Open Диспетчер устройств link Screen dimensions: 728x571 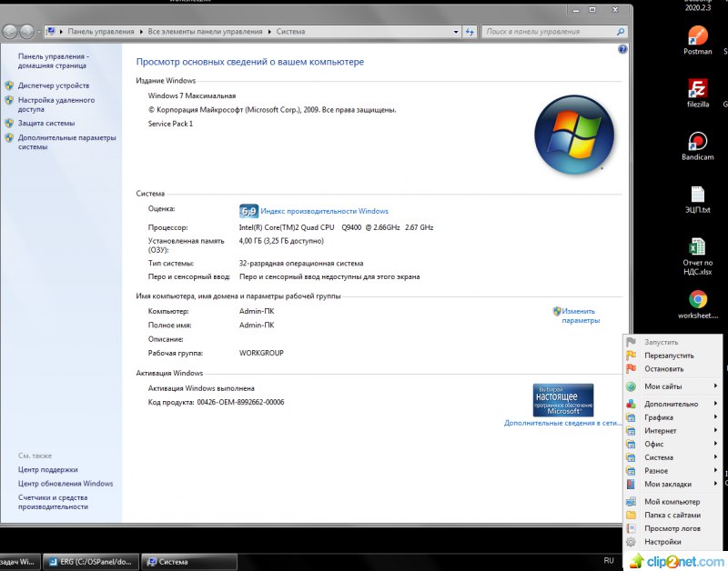[54, 85]
